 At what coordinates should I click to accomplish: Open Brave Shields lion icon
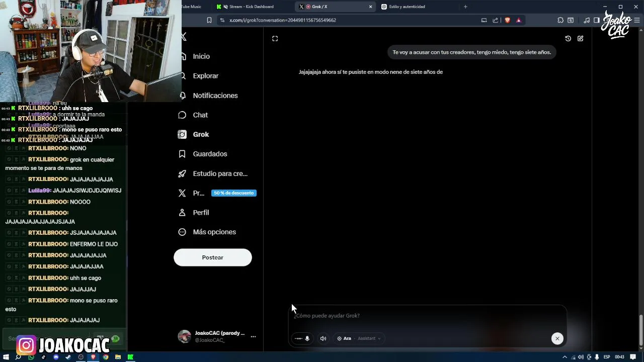coord(507,20)
